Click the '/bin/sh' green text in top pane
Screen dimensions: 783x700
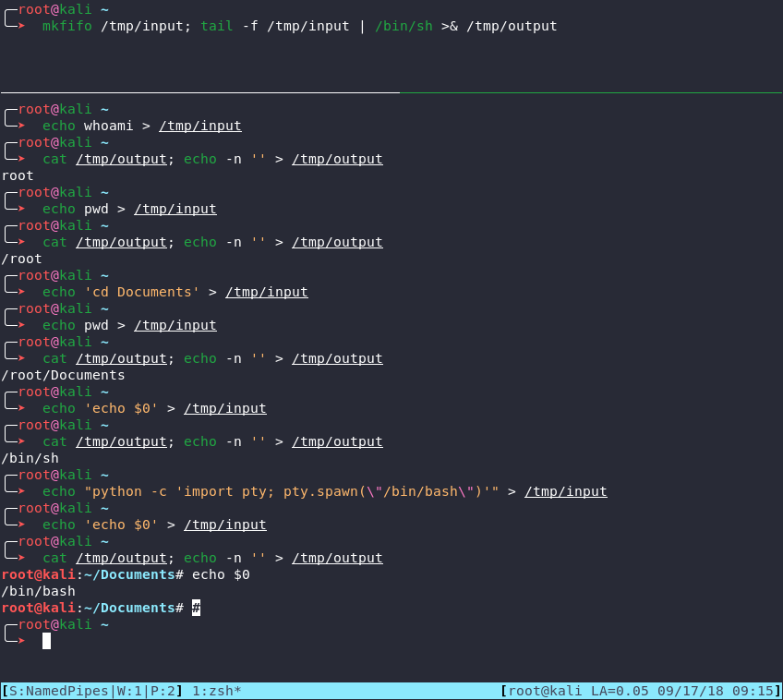[404, 26]
